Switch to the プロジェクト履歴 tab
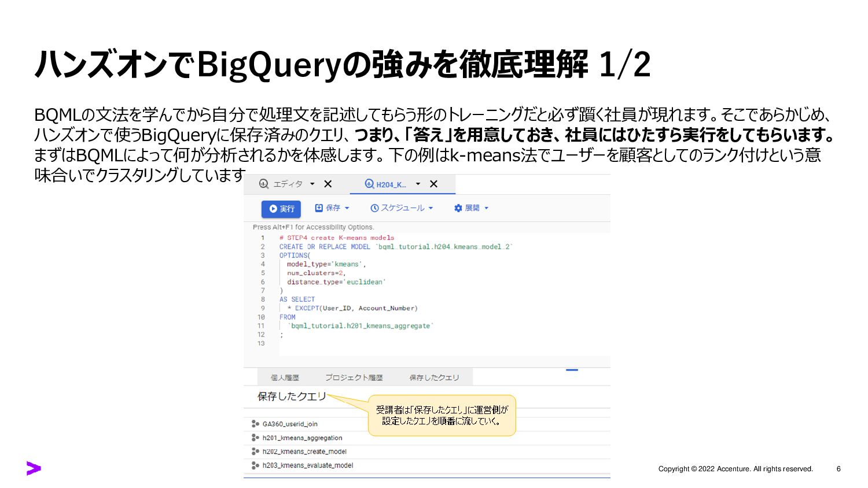 (x=354, y=378)
